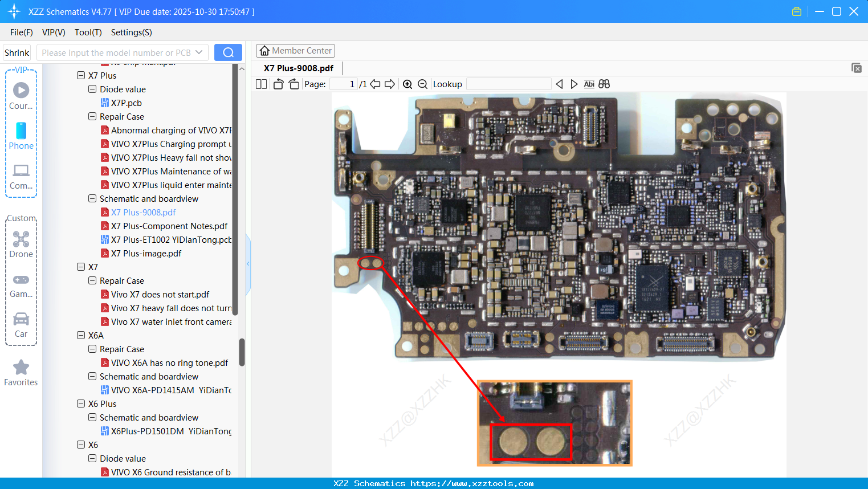Open Favorites in the sidebar
The width and height of the screenshot is (868, 489).
(x=21, y=373)
